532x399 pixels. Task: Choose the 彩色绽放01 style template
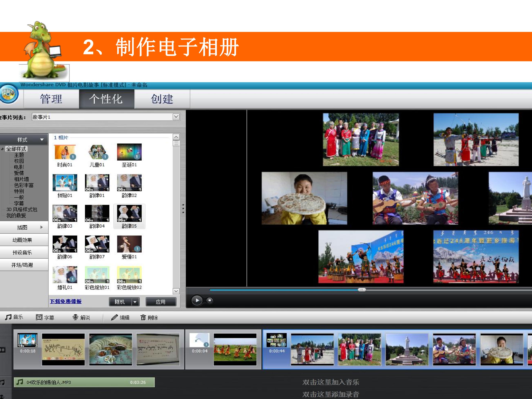[x=97, y=278]
